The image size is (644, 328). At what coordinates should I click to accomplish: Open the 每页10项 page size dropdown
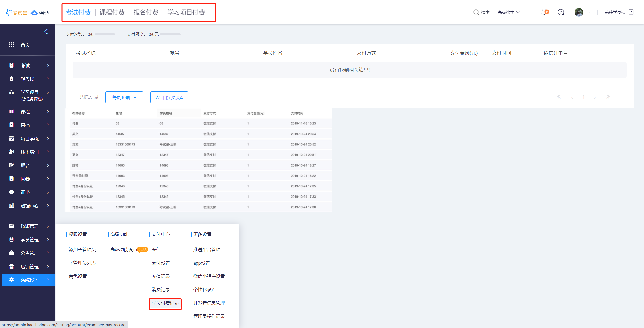pos(124,97)
